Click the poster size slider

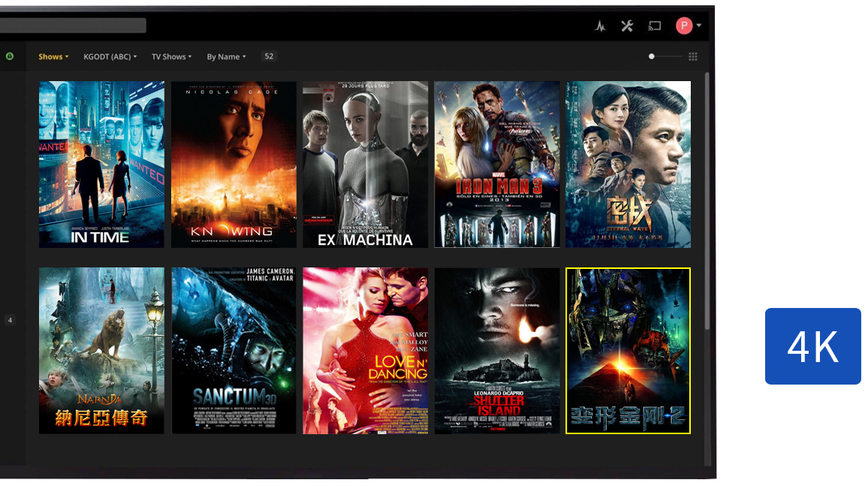(665, 57)
